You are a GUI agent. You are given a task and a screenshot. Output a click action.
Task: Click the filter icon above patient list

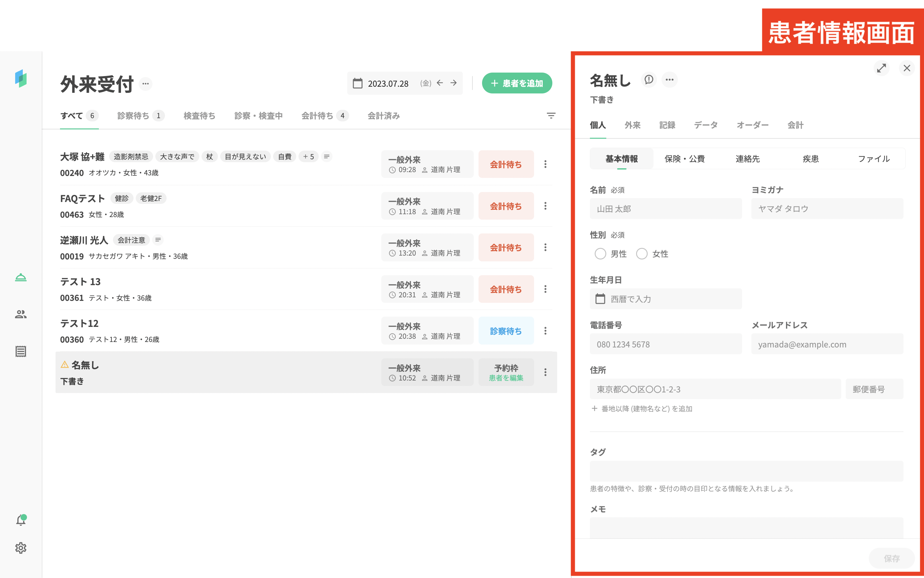tap(551, 116)
